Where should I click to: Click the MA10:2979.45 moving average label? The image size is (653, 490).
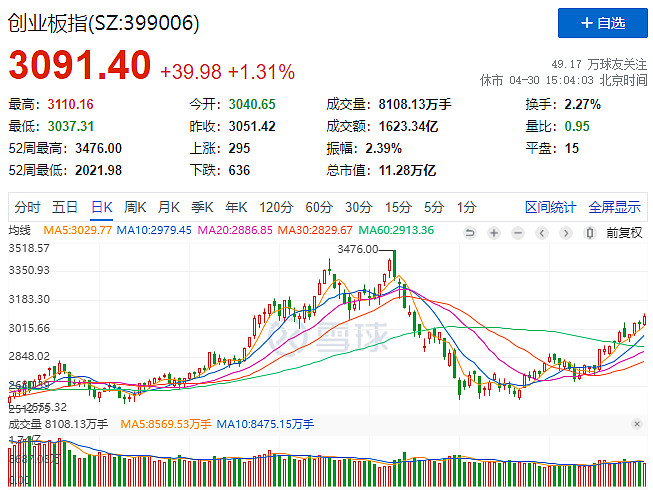[154, 230]
